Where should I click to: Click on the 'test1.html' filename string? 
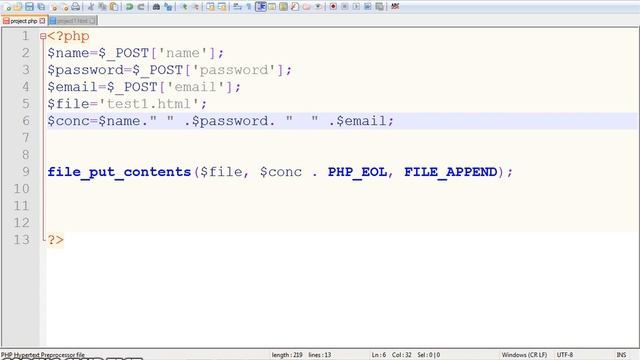coord(149,104)
